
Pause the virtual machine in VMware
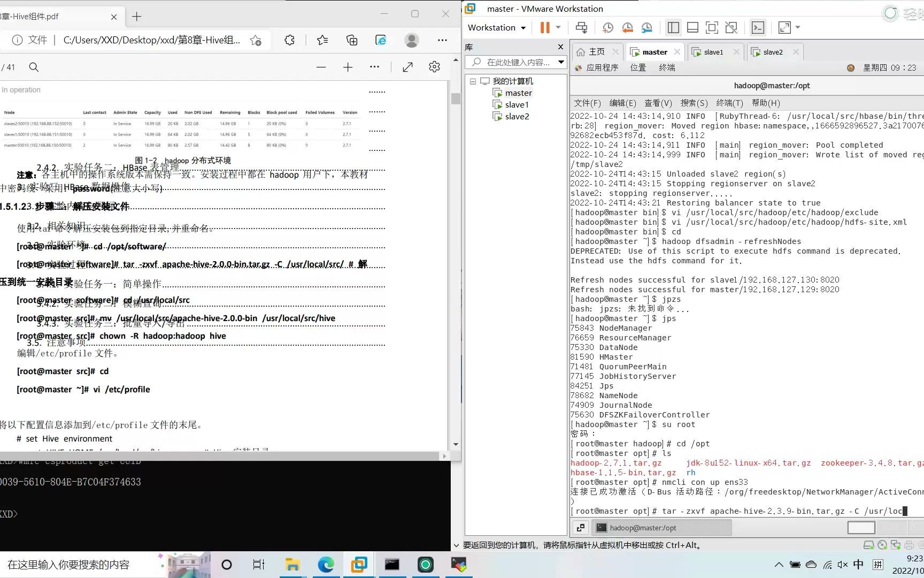[x=544, y=27]
